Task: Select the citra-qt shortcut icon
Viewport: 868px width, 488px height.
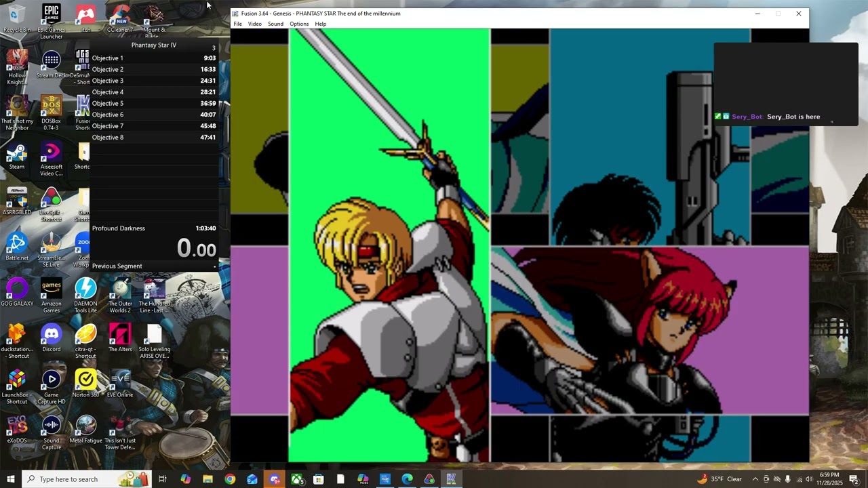Action: pos(85,342)
